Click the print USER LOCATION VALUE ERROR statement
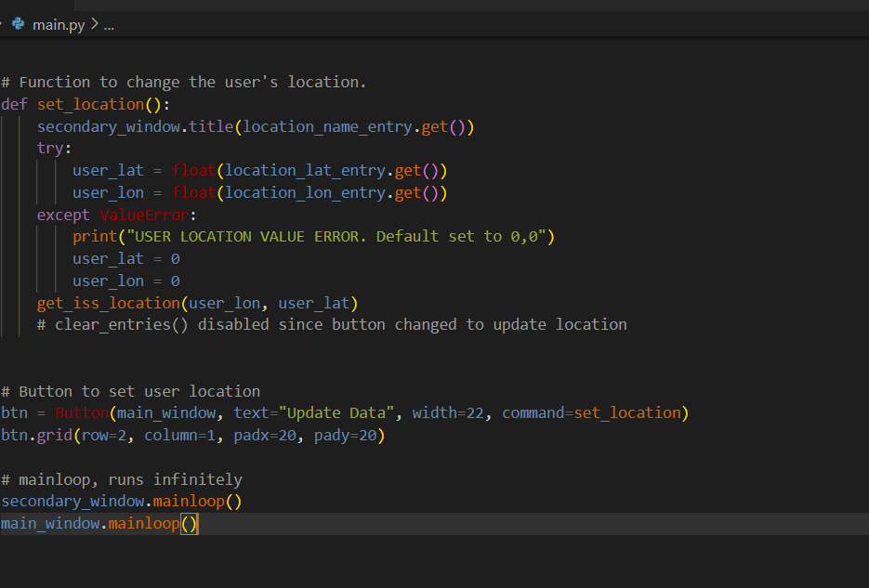This screenshot has width=869, height=588. [x=314, y=237]
